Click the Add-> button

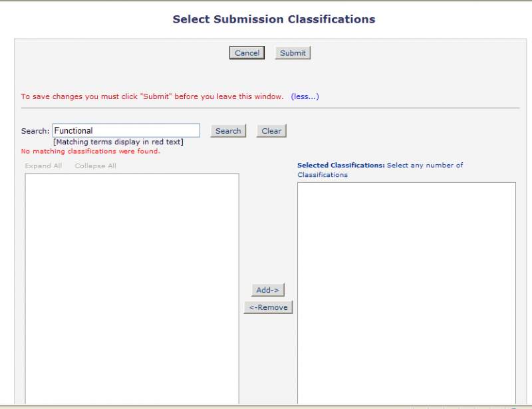[x=268, y=290]
